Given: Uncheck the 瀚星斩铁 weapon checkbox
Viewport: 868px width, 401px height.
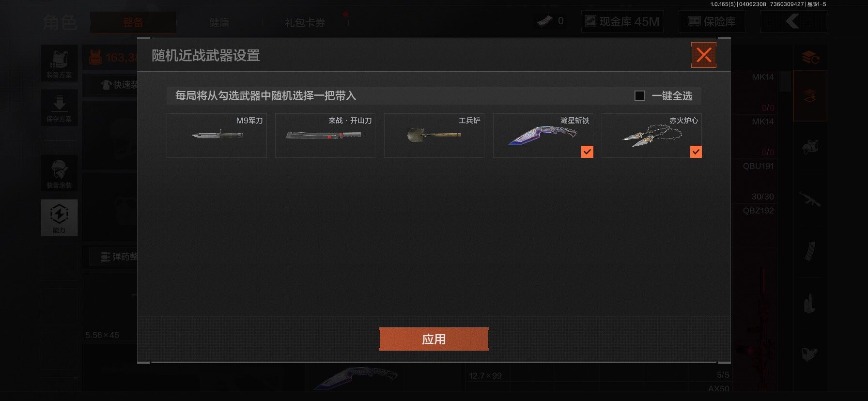Looking at the screenshot, I should (587, 152).
